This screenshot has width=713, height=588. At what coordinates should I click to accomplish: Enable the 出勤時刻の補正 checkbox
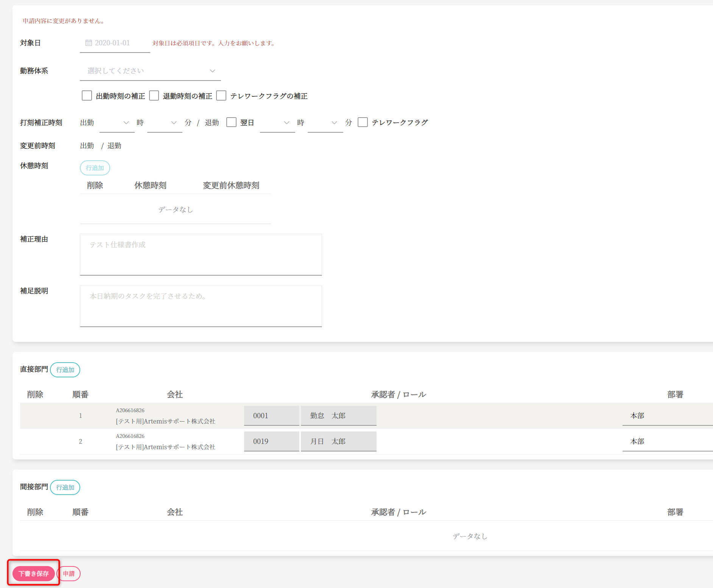point(87,96)
